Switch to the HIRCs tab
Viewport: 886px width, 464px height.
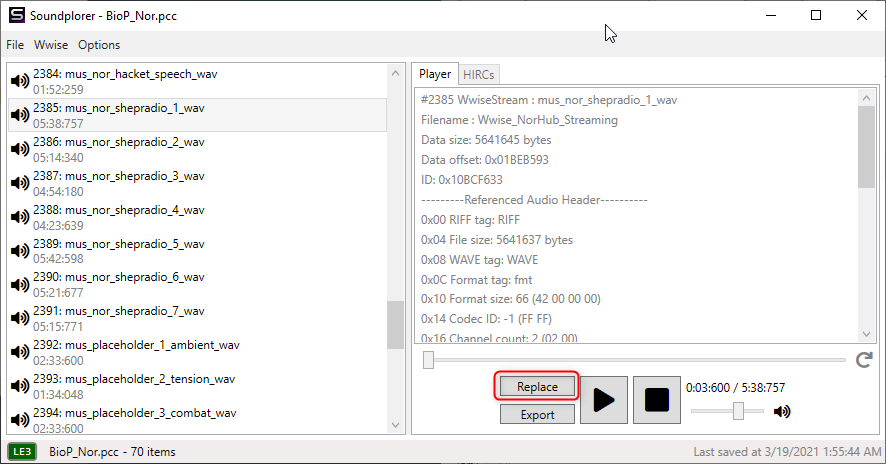[x=479, y=75]
